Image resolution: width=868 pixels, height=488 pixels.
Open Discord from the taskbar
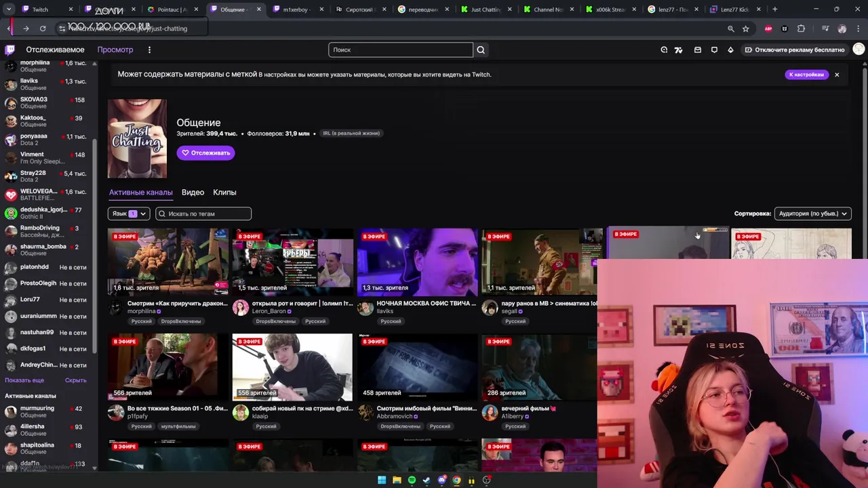click(441, 480)
